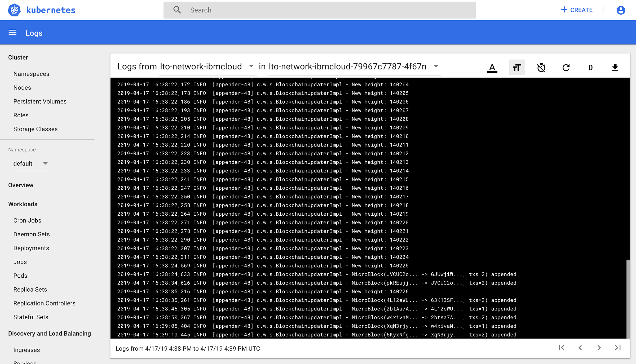636x364 pixels.
Task: Click the Kubernetes helm logo
Action: click(14, 10)
